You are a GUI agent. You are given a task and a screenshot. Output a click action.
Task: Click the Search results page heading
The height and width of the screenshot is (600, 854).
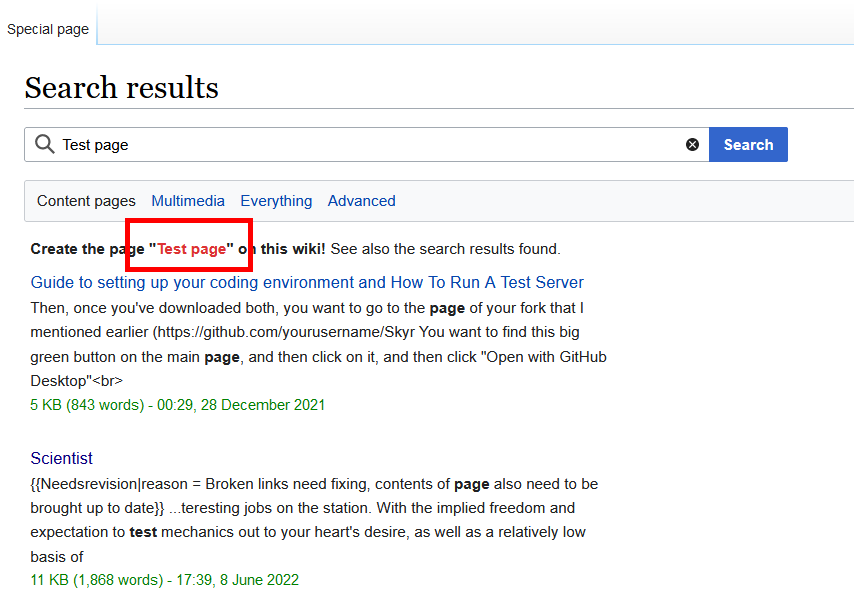(121, 88)
